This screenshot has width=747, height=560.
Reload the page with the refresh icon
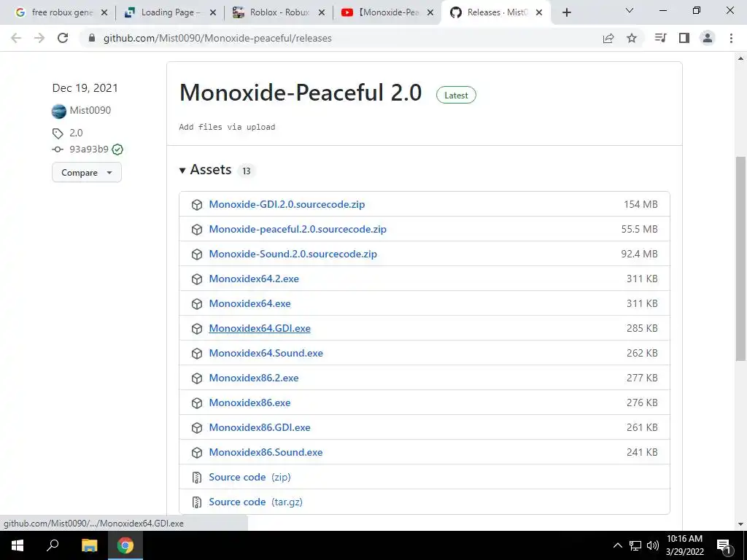click(x=63, y=38)
